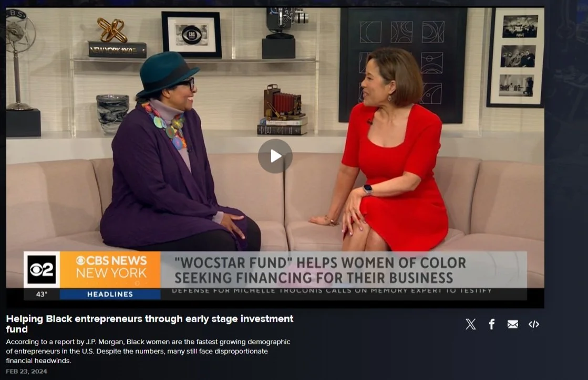Play the WOCSTAR Fund interview video
Screen dimensions: 588x380
click(275, 156)
